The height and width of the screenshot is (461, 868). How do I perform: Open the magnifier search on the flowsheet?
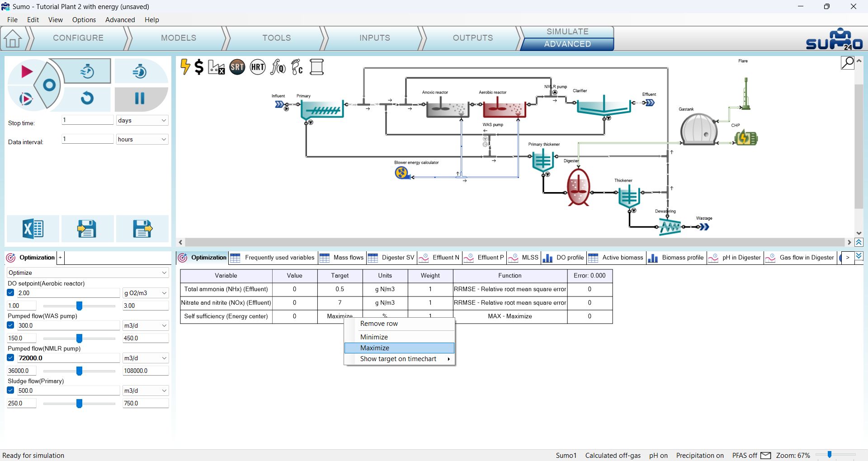tap(848, 63)
